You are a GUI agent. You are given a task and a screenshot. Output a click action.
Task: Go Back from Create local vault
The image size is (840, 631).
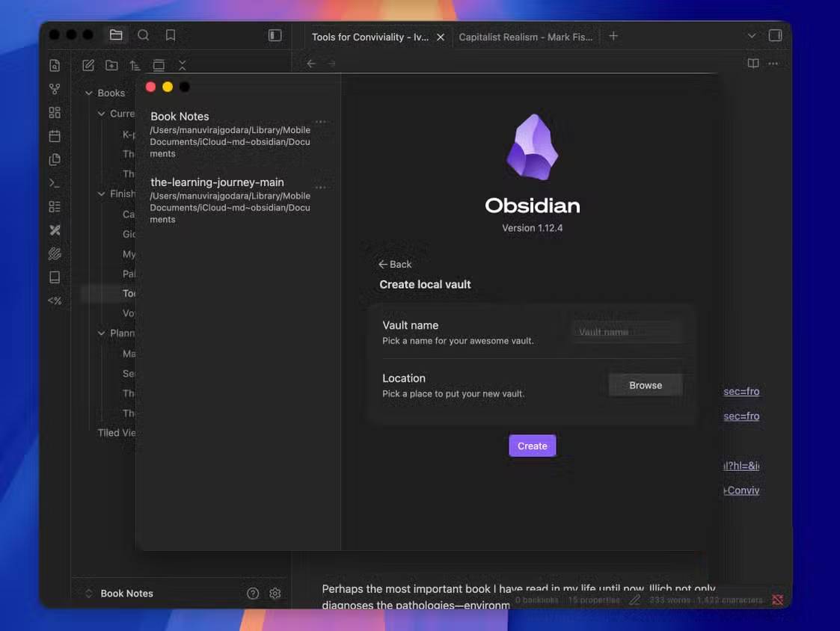coord(395,264)
